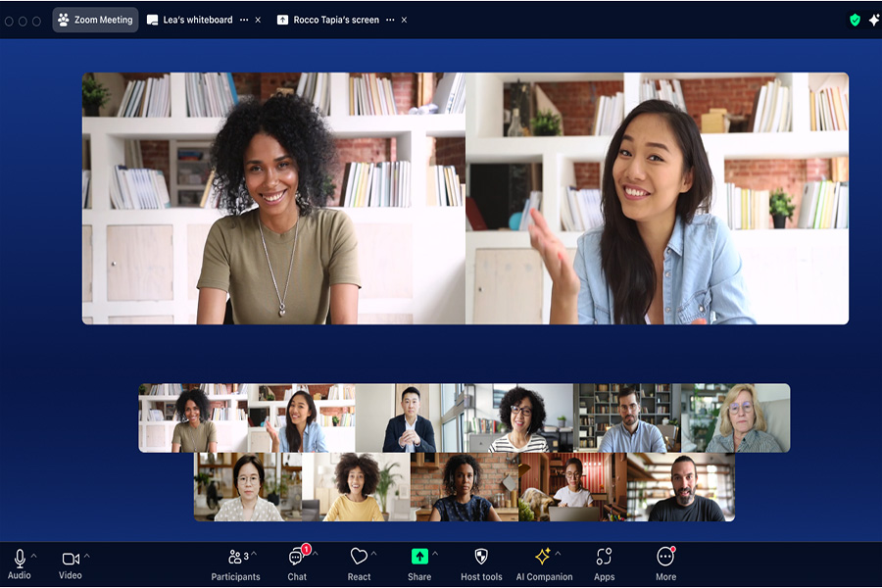This screenshot has height=588, width=882.
Task: Expand the Audio options arrow
Action: pyautogui.click(x=34, y=556)
